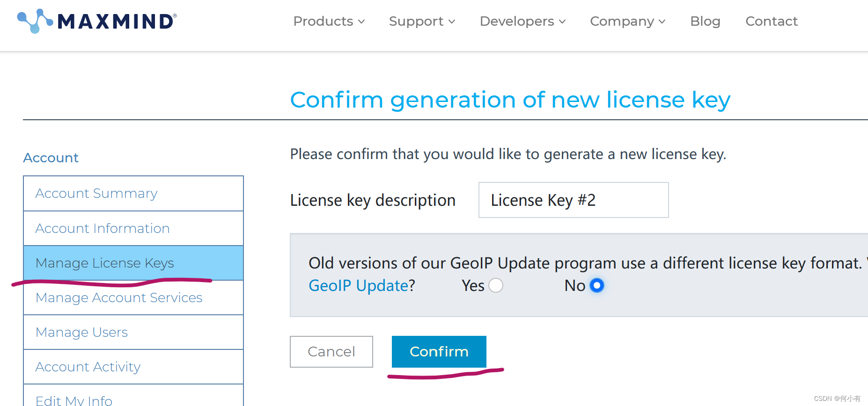Expand the Company menu
The image size is (868, 406).
click(627, 22)
